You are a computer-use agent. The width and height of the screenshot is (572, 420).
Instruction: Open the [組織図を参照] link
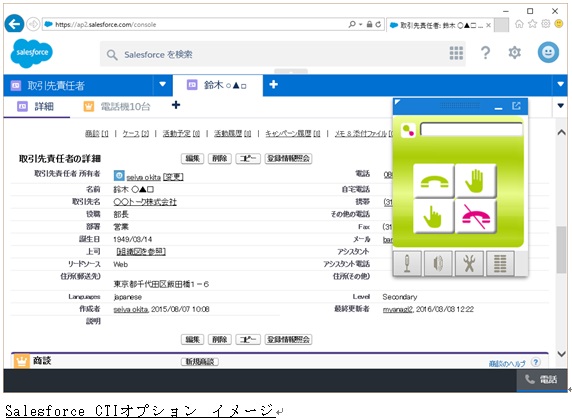pos(141,252)
